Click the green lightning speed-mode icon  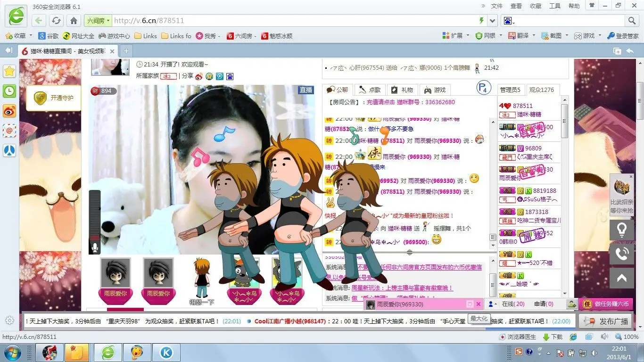481,21
